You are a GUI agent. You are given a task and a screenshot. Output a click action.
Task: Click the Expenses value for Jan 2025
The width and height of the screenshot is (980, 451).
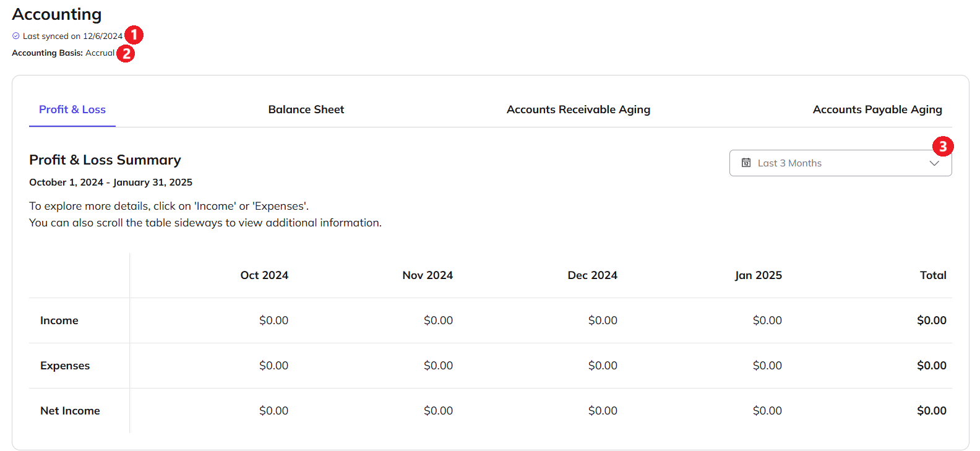tap(767, 366)
